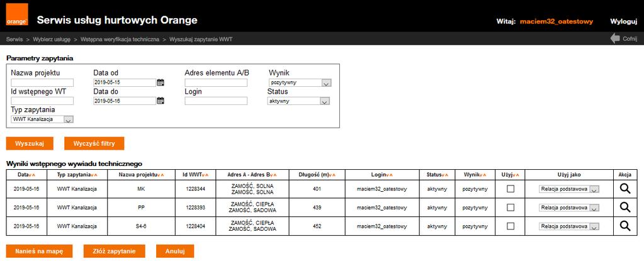The width and height of the screenshot is (644, 261).
Task: Check Użyj box for project PP
Action: tap(511, 208)
